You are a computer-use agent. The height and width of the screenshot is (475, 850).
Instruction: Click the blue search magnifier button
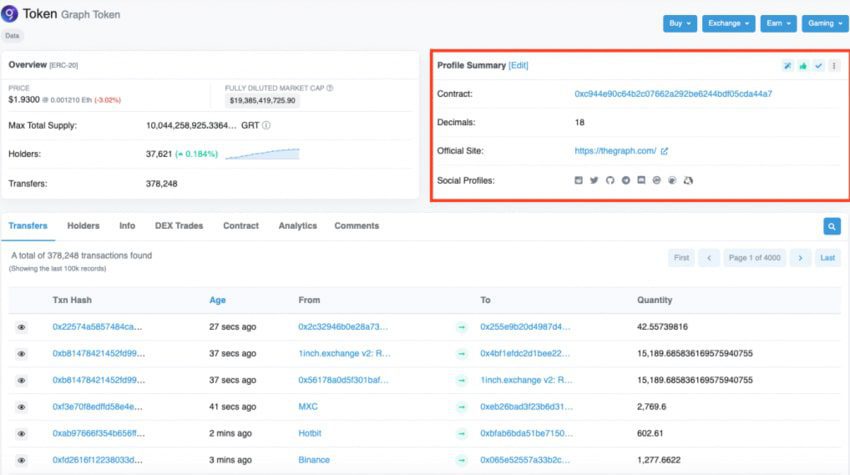[x=832, y=226]
